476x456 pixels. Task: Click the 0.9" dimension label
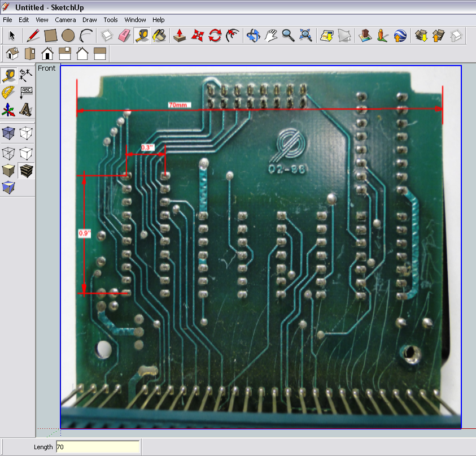click(85, 233)
